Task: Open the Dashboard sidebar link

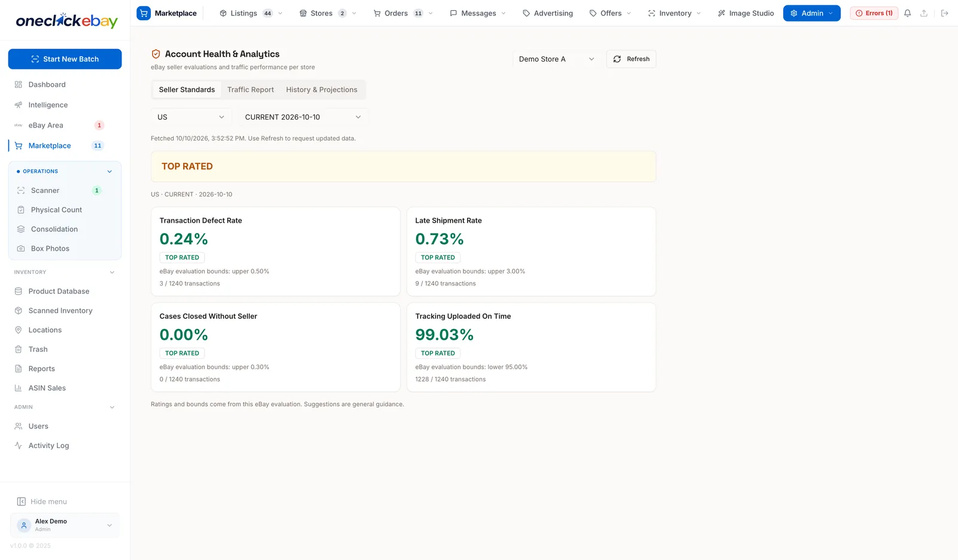Action: pyautogui.click(x=65, y=84)
